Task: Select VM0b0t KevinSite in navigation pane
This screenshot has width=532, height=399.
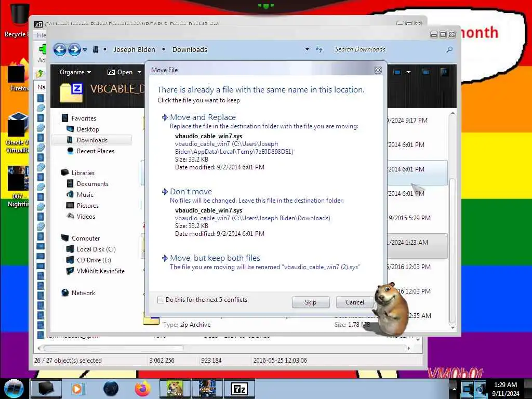Action: click(100, 271)
